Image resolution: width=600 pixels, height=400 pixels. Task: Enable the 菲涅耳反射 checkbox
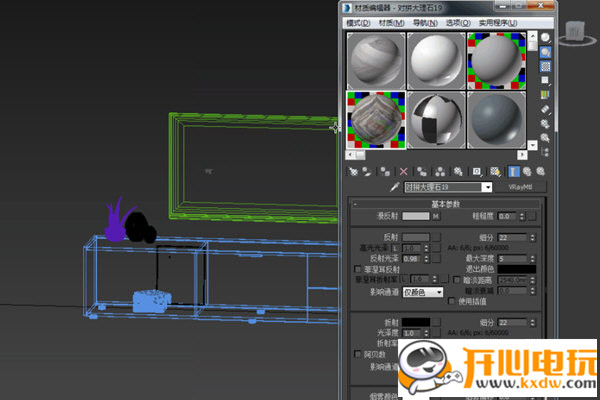[359, 269]
